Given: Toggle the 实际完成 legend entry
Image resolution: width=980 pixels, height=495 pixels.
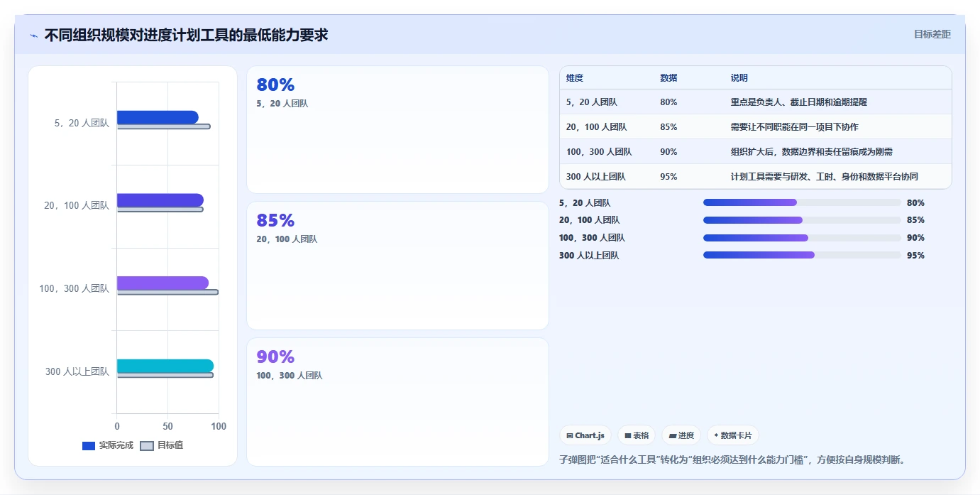Looking at the screenshot, I should pyautogui.click(x=108, y=445).
